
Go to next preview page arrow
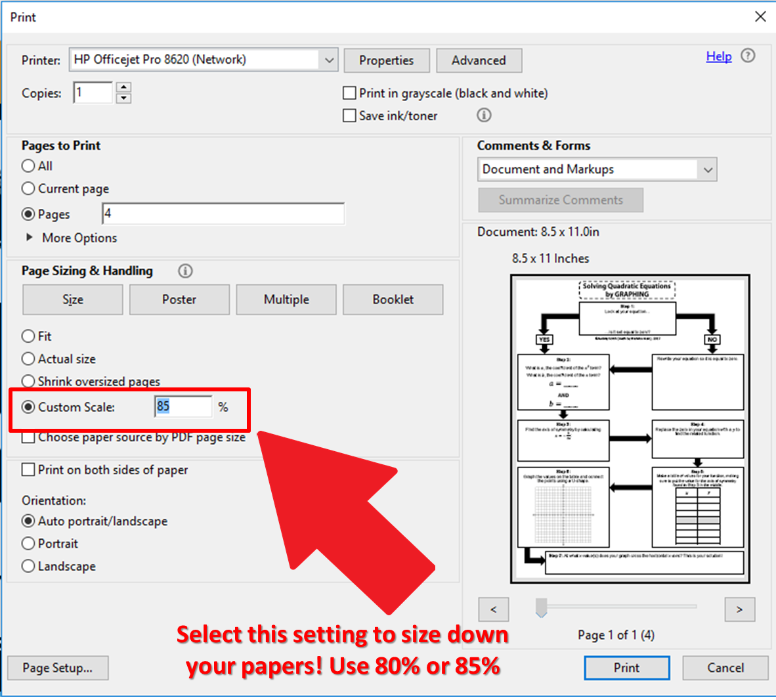739,609
